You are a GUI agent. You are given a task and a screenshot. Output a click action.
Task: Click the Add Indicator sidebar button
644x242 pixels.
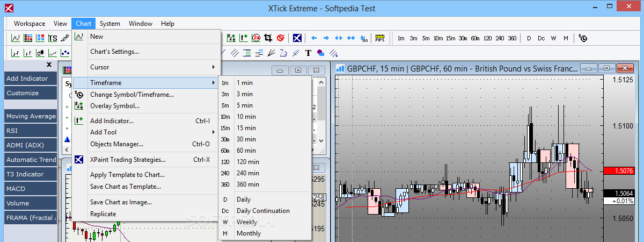[x=31, y=79]
